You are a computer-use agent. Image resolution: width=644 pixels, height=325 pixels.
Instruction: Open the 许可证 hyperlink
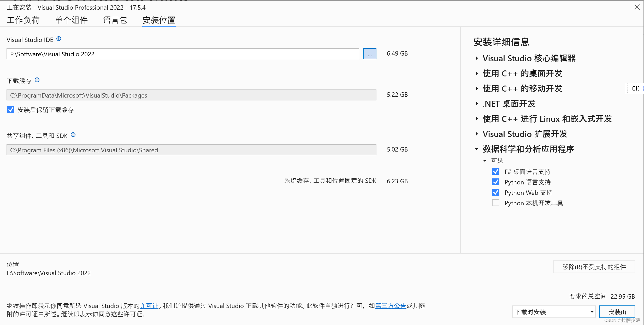coord(149,306)
